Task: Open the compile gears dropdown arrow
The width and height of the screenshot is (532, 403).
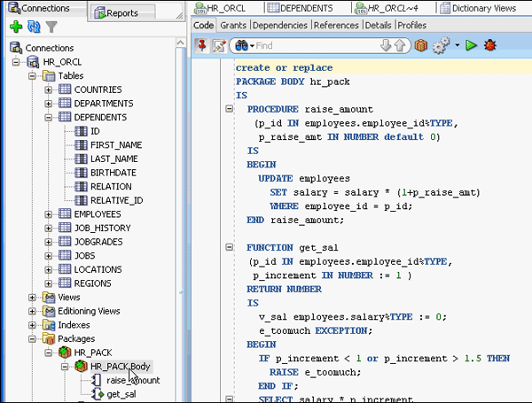Action: [x=457, y=45]
